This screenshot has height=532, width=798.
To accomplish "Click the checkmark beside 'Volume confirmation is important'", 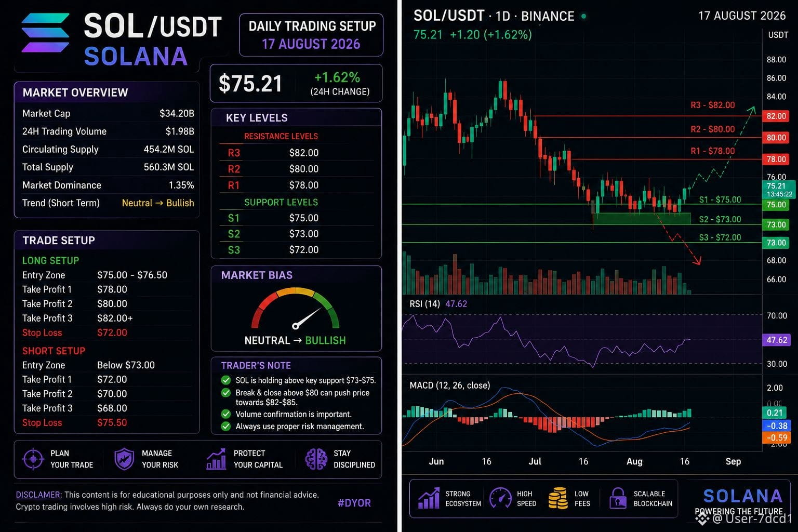I will point(226,414).
